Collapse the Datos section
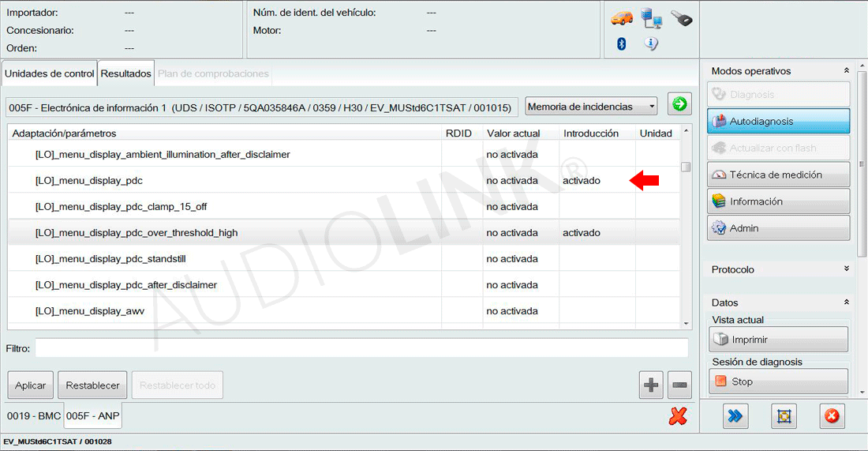The image size is (868, 451). pyautogui.click(x=847, y=303)
